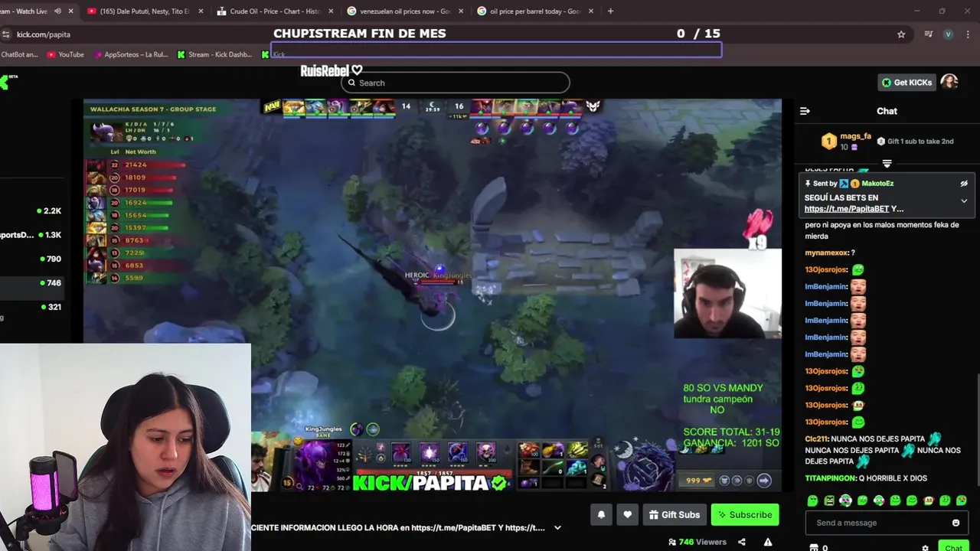Bookmark this page with the star icon

[x=901, y=34]
